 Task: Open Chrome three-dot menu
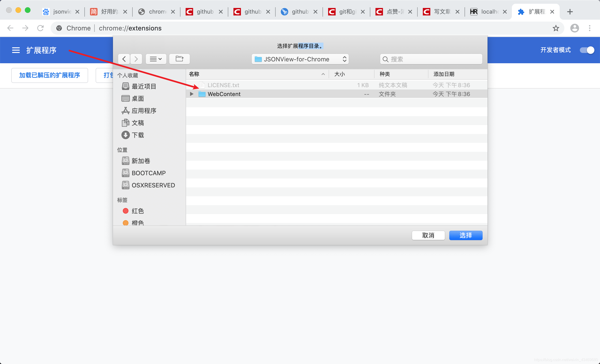tap(589, 28)
